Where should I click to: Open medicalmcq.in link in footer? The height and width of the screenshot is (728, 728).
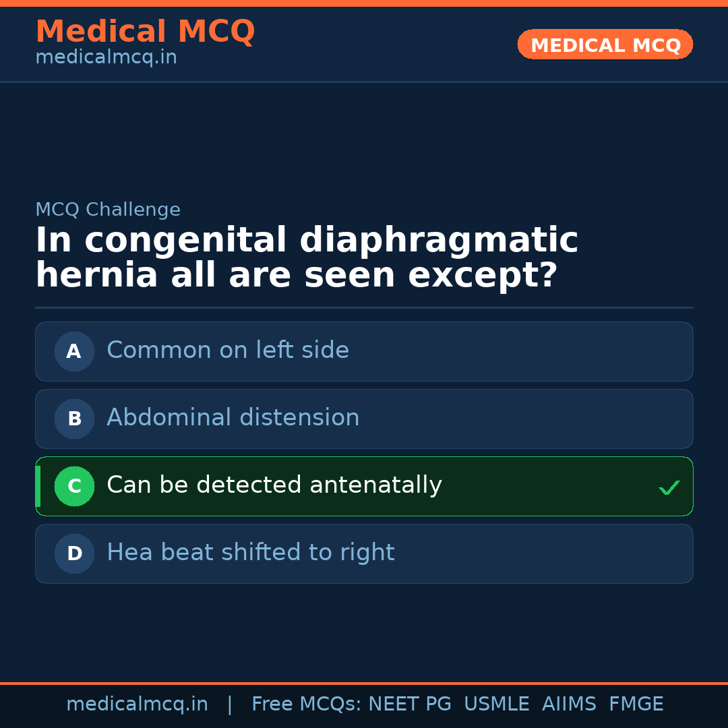pos(137,704)
